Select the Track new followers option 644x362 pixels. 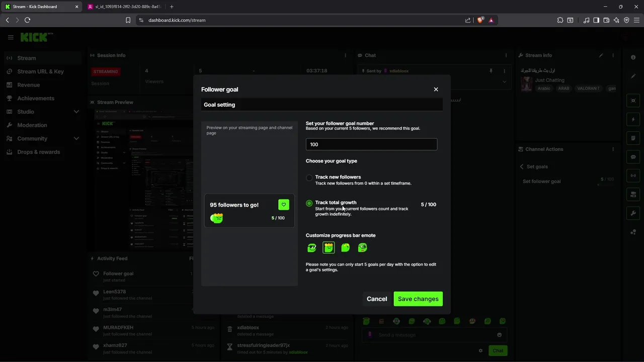click(x=309, y=177)
